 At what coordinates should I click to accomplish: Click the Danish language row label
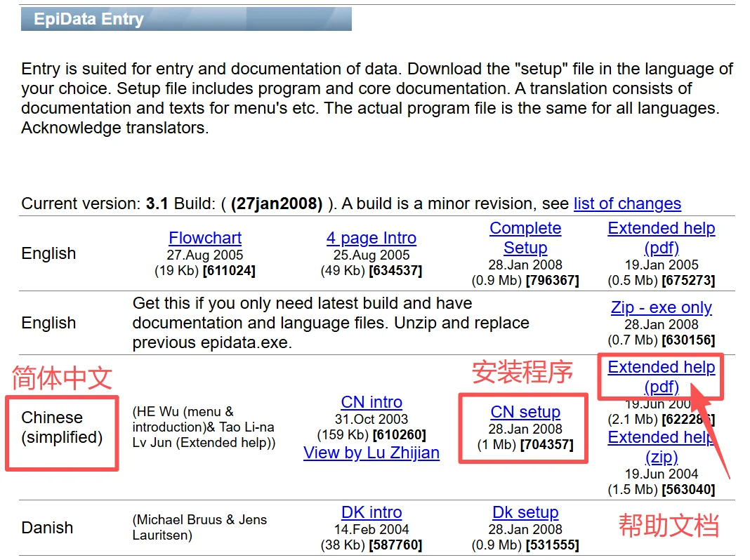47,528
